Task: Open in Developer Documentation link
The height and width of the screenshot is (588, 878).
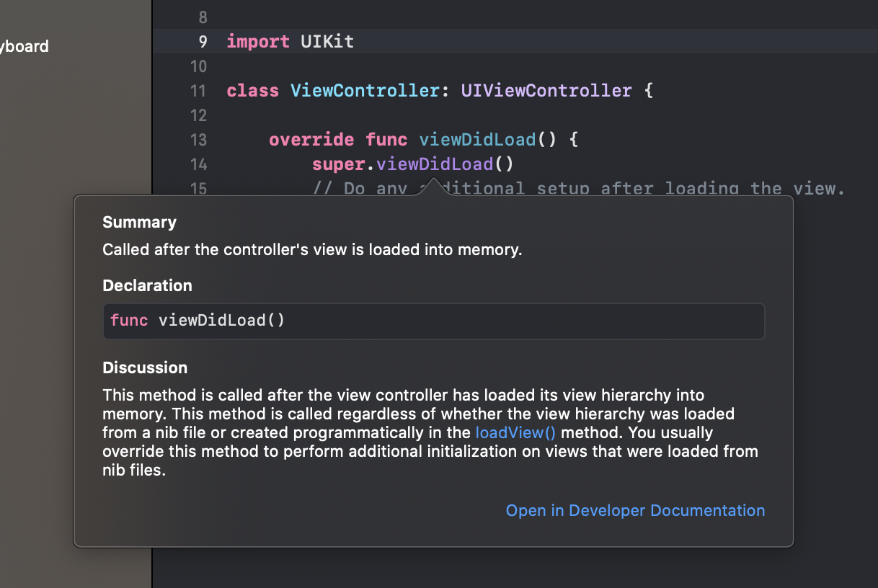Action: pos(635,510)
